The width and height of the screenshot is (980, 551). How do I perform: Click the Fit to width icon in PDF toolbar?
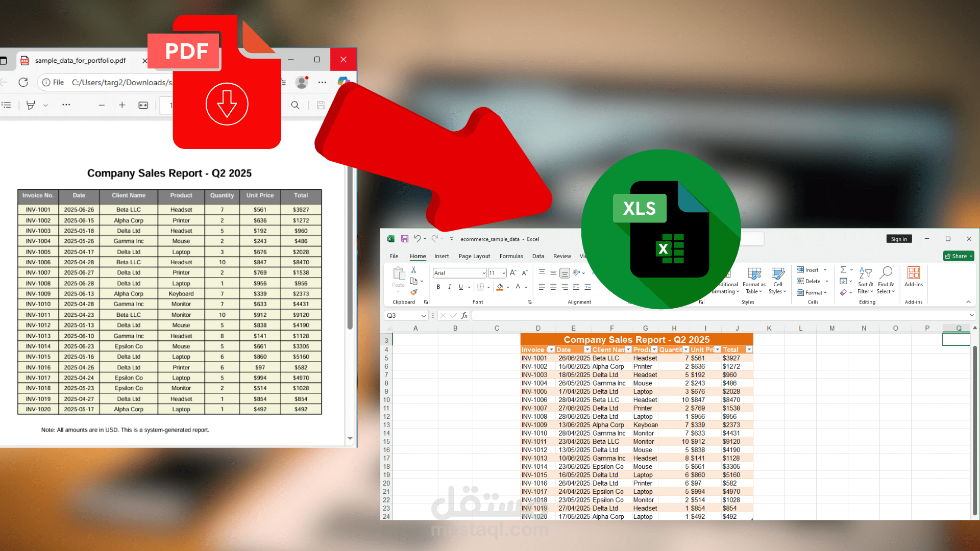point(143,105)
